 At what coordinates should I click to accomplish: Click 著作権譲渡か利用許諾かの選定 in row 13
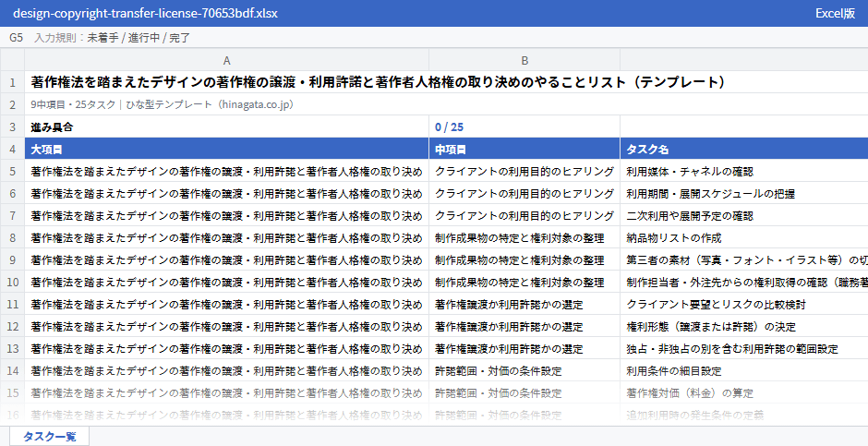(524, 349)
